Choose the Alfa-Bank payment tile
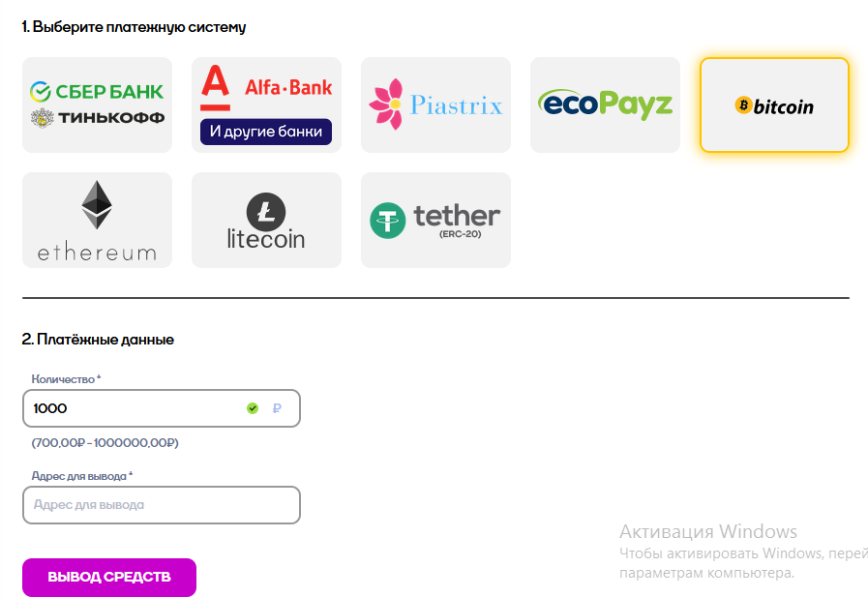Viewport: 868px width, 597px height. [x=266, y=104]
